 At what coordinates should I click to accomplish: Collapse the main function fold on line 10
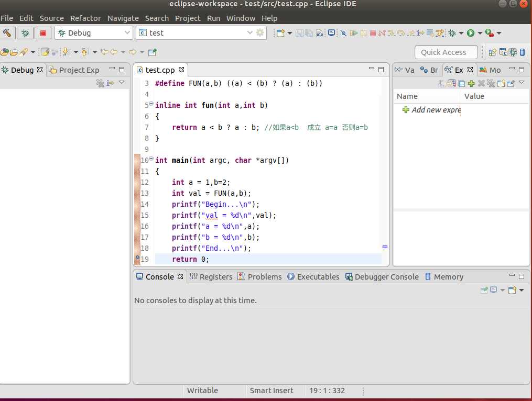151,159
